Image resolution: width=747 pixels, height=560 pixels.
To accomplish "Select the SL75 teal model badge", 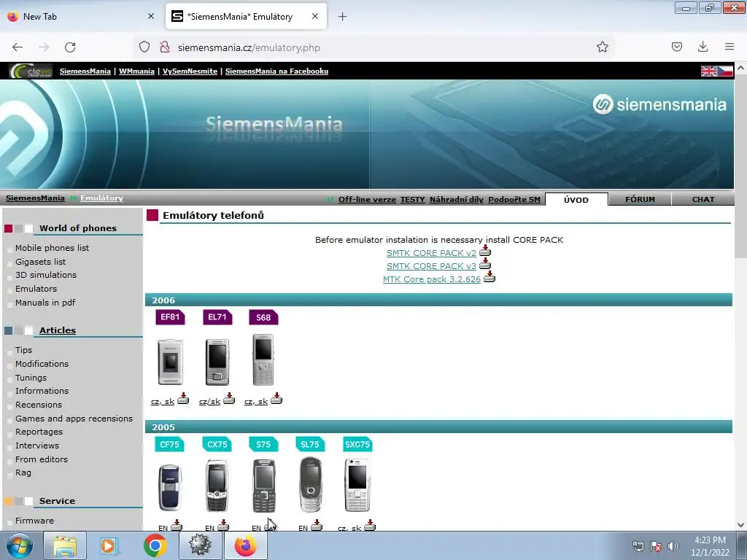I will point(310,444).
